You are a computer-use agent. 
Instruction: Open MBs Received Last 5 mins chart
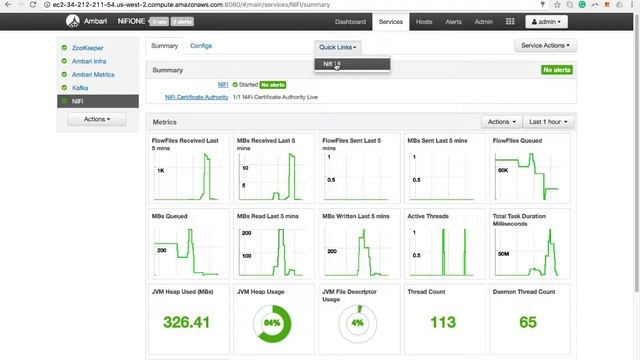[273, 168]
